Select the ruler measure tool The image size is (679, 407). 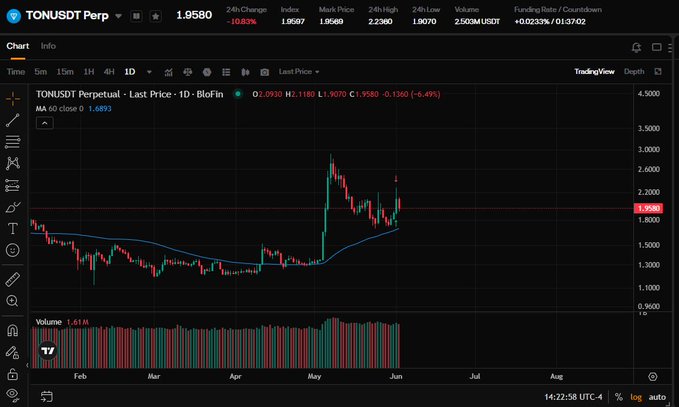click(x=13, y=279)
